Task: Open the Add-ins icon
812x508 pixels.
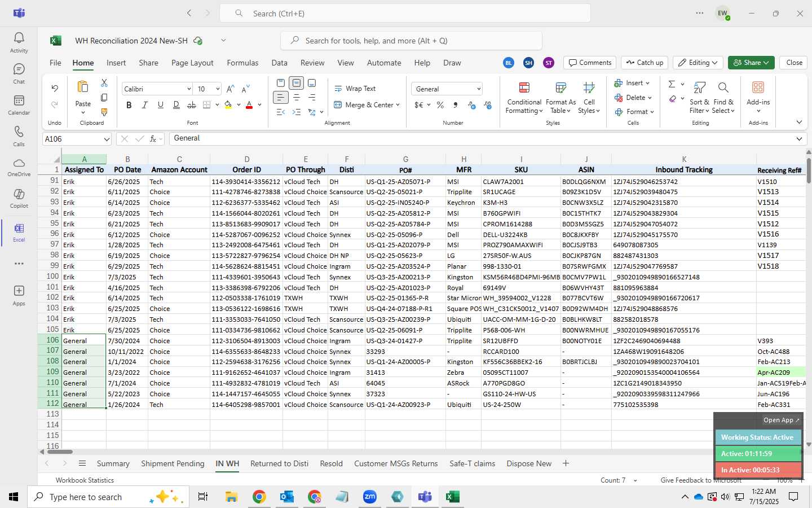Action: [758, 87]
